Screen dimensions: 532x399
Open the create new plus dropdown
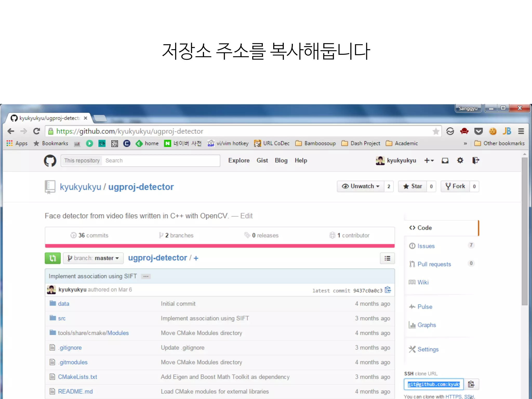coord(429,161)
